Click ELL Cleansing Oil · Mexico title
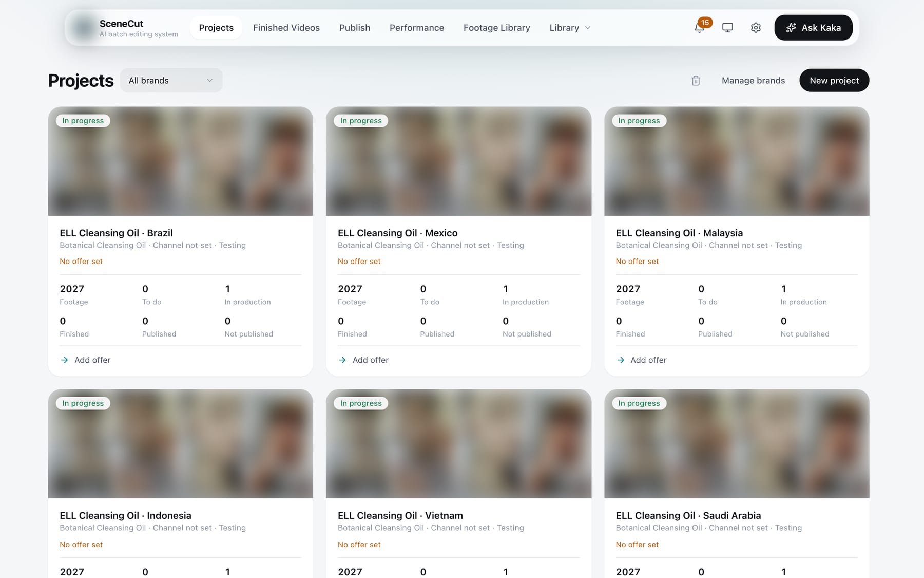Image resolution: width=924 pixels, height=578 pixels. click(x=398, y=233)
